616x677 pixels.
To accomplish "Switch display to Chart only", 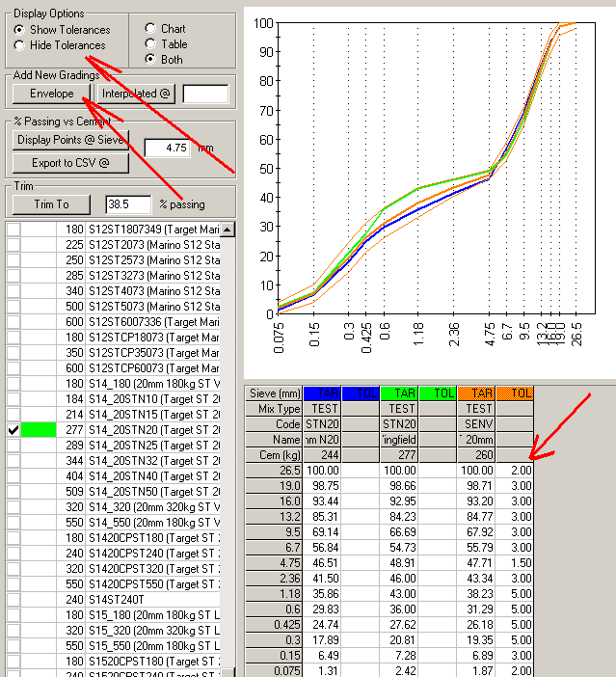I will (149, 29).
